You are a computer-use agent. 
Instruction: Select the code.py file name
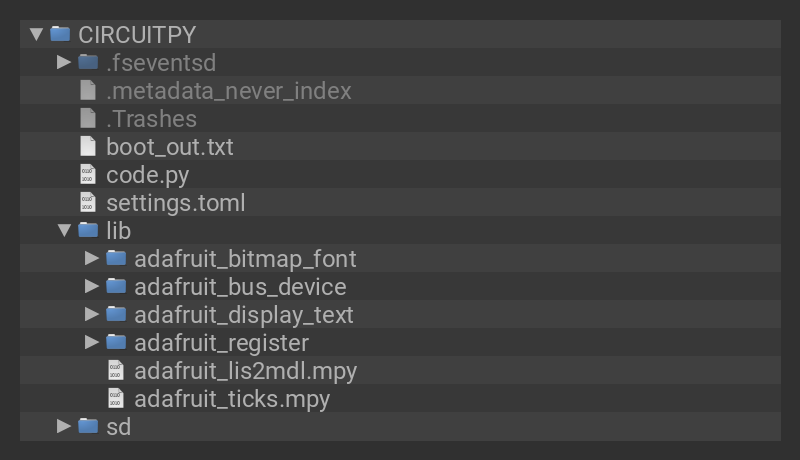pos(147,175)
